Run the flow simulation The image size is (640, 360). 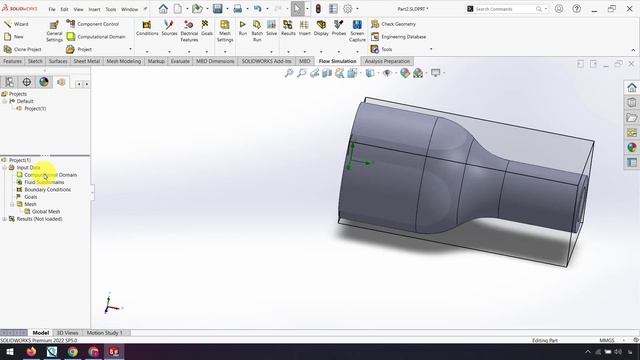tap(242, 28)
